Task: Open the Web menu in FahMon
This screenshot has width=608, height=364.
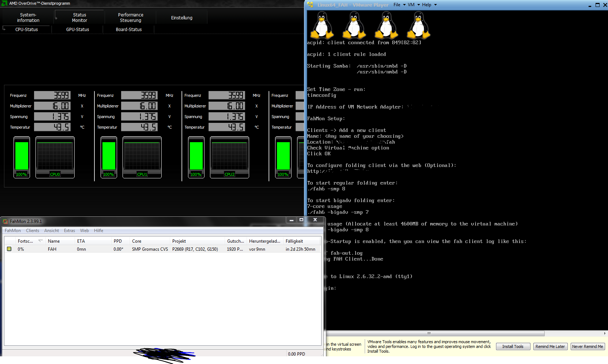Action: (x=85, y=231)
